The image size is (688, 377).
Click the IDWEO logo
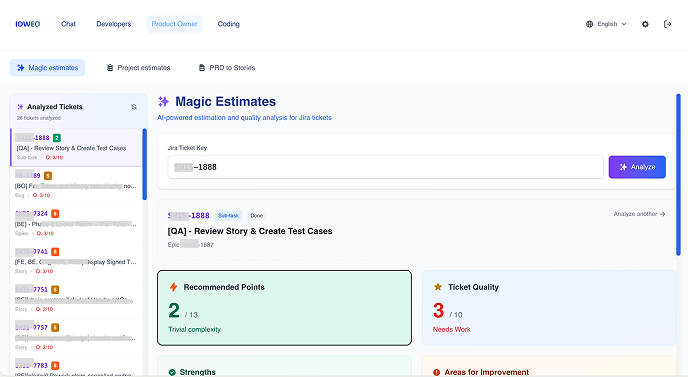coord(28,24)
